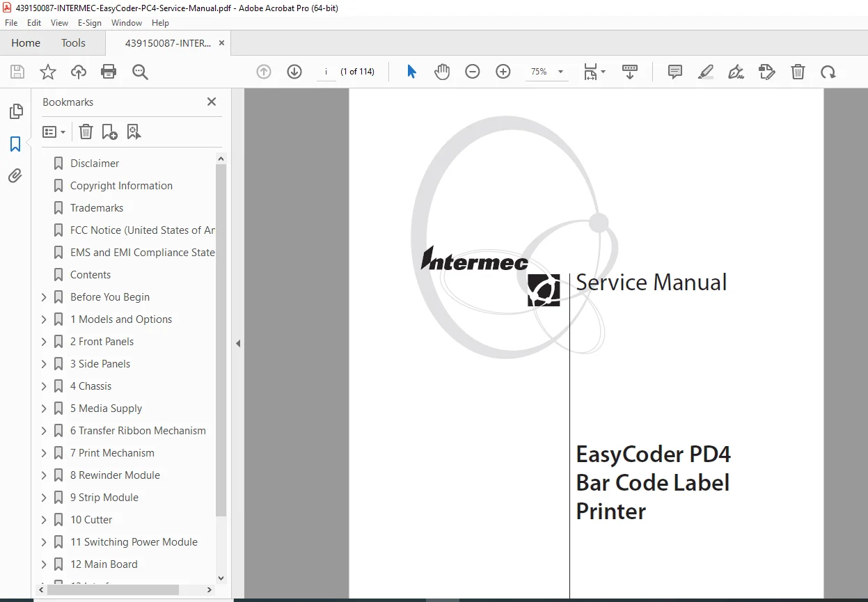Expand Before You Begin bookmark
The width and height of the screenshot is (868, 602).
44,297
